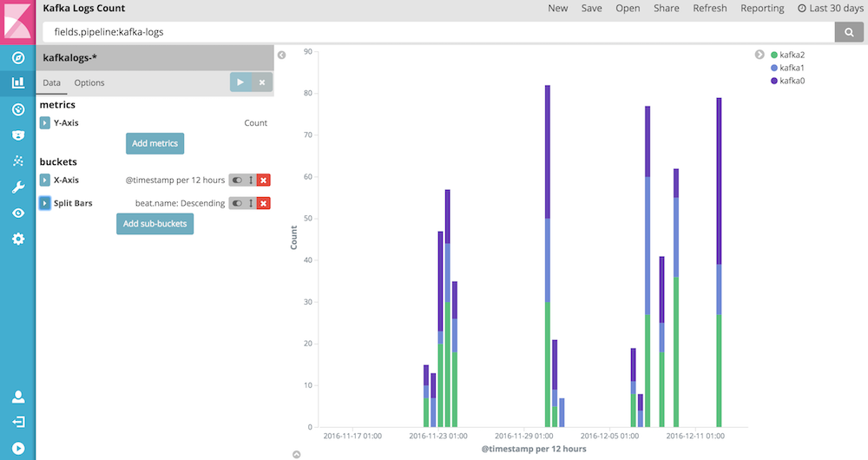This screenshot has height=460, width=868.
Task: Click the sidebar collapse play icon
Action: (18, 448)
